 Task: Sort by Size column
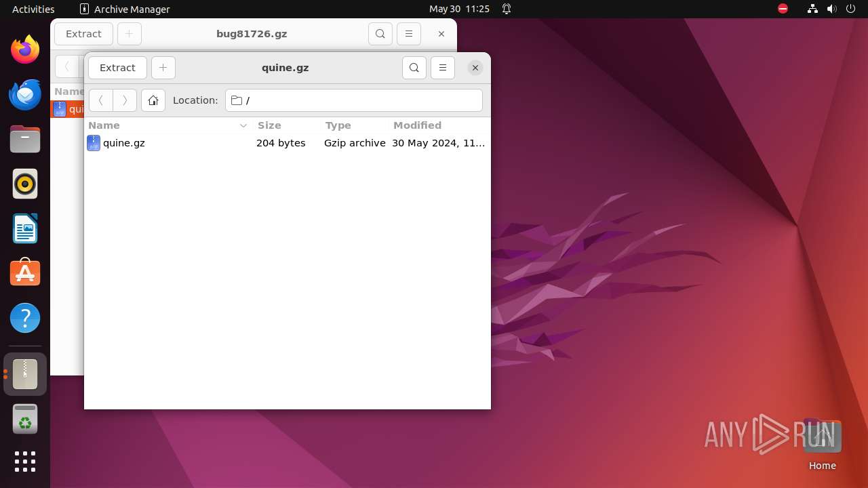click(x=287, y=125)
